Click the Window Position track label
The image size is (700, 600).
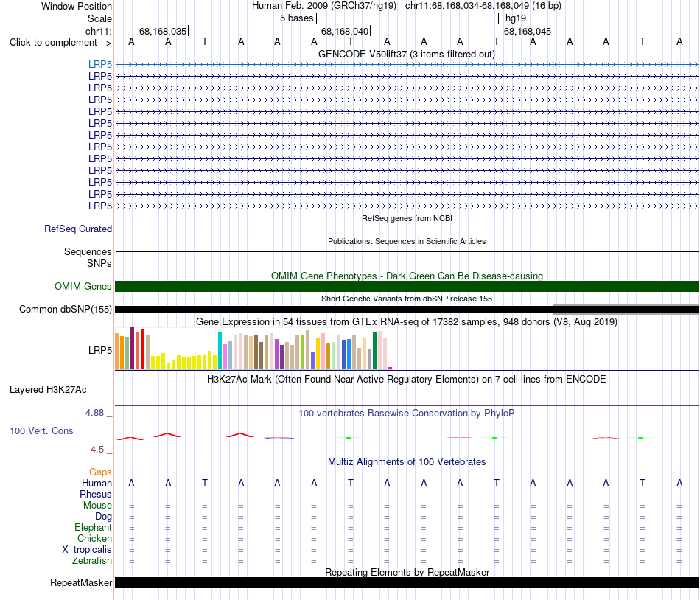coord(77,6)
